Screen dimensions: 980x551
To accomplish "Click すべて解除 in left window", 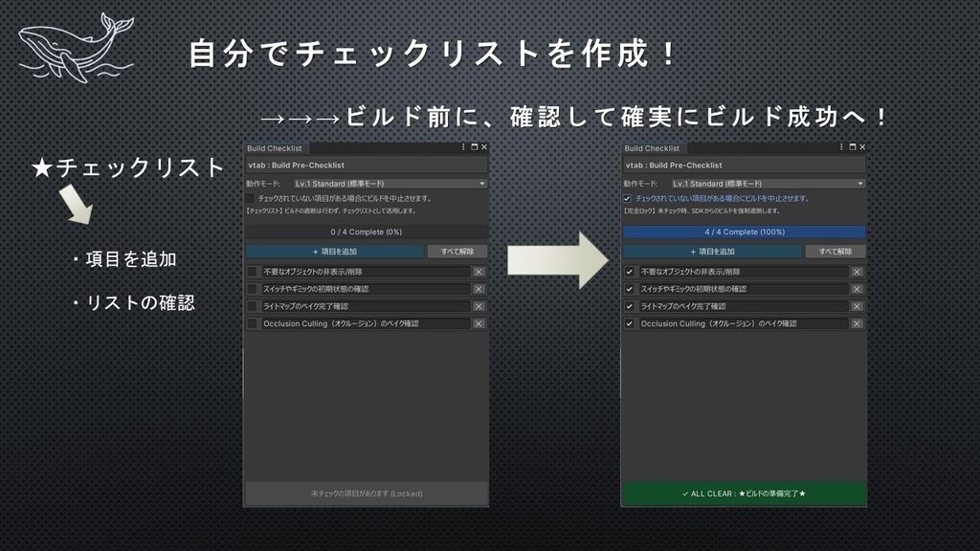I will (457, 252).
